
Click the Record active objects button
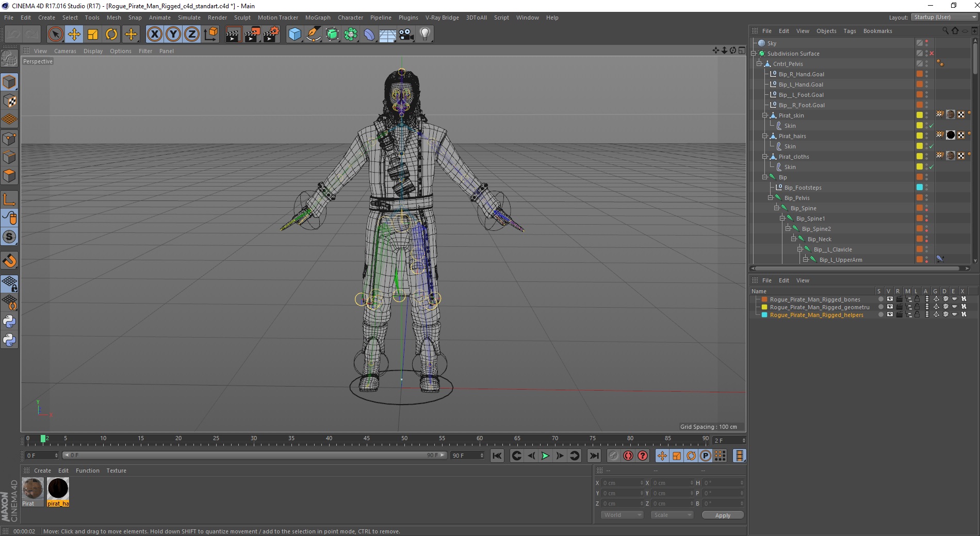pos(613,456)
